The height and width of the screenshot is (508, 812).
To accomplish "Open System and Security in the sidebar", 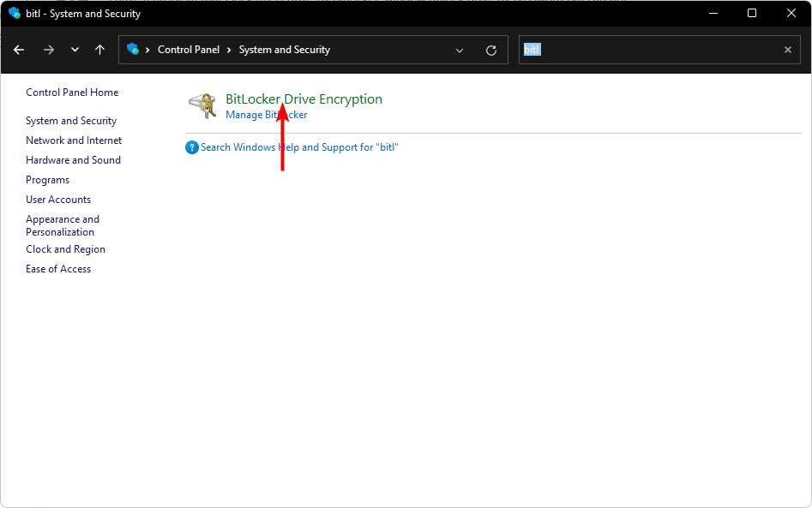I will coord(71,121).
